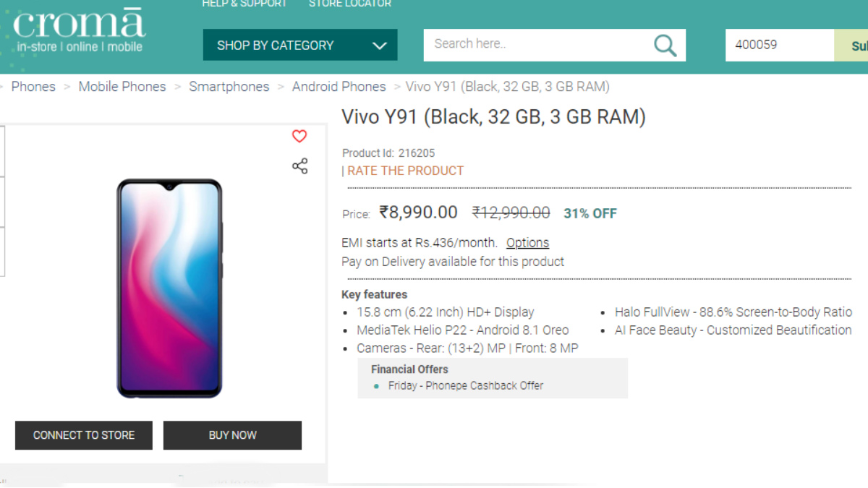The image size is (868, 488).
Task: Open sharing options with the share icon
Action: click(x=299, y=166)
